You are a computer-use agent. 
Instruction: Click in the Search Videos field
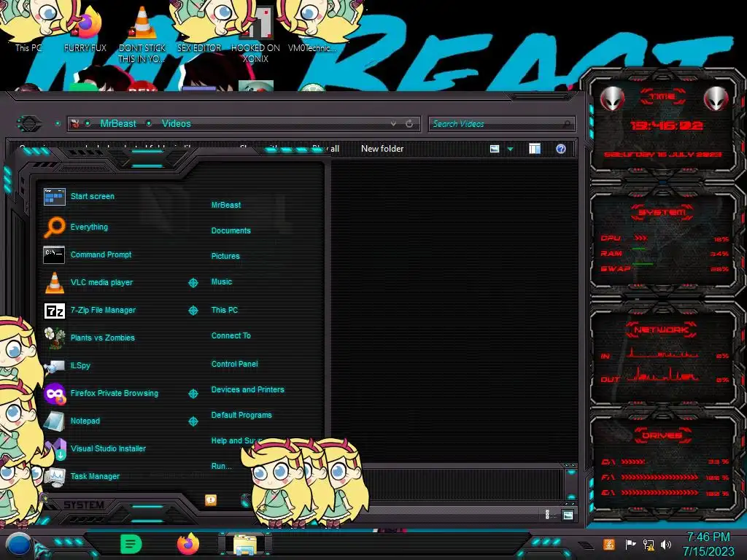500,124
